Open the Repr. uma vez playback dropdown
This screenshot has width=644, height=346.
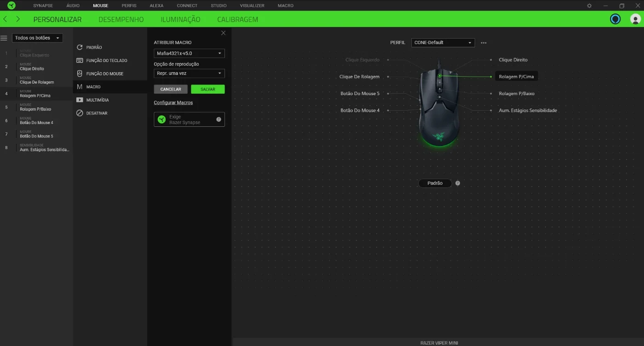pyautogui.click(x=189, y=73)
